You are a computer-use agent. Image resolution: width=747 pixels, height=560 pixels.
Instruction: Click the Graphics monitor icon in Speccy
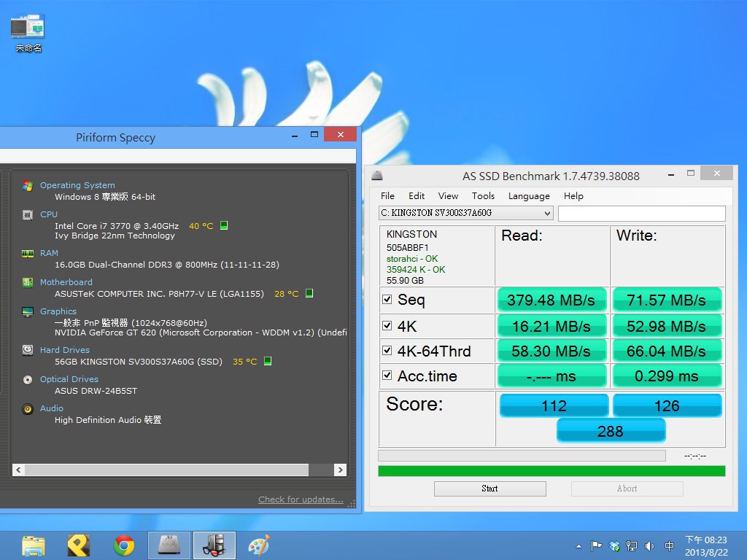(x=28, y=312)
